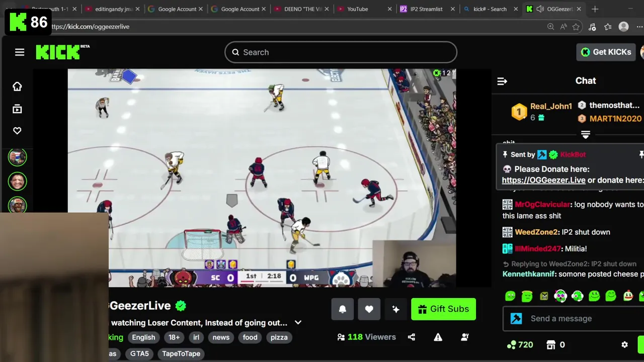644x362 pixels.
Task: Expand the stream title chevron
Action: point(298,323)
